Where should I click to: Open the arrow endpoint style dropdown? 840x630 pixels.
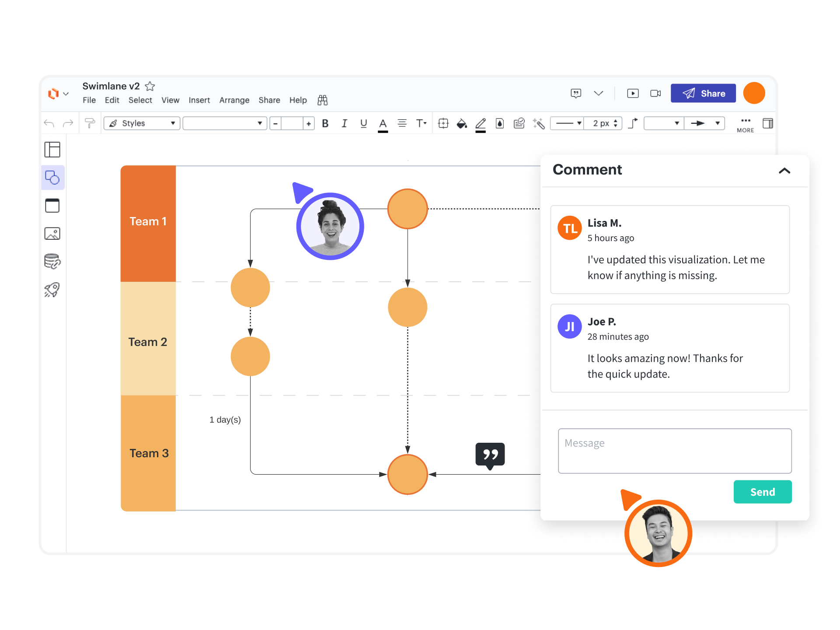(x=704, y=124)
